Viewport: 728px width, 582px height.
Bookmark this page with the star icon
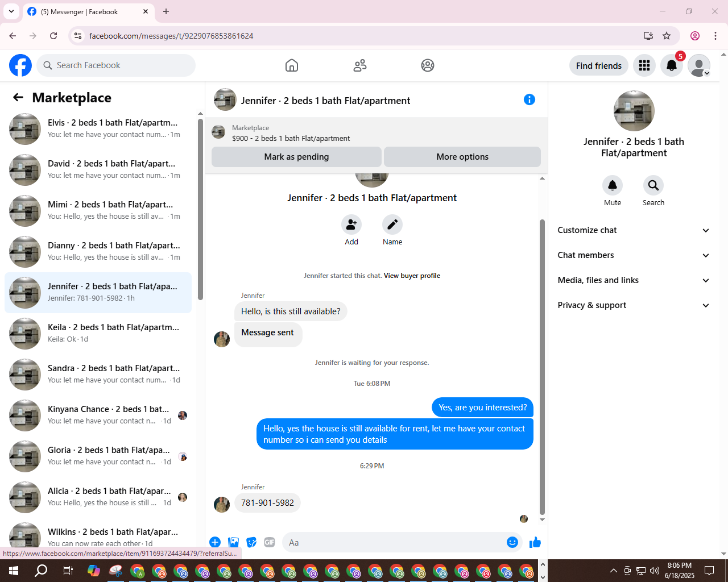(x=667, y=36)
